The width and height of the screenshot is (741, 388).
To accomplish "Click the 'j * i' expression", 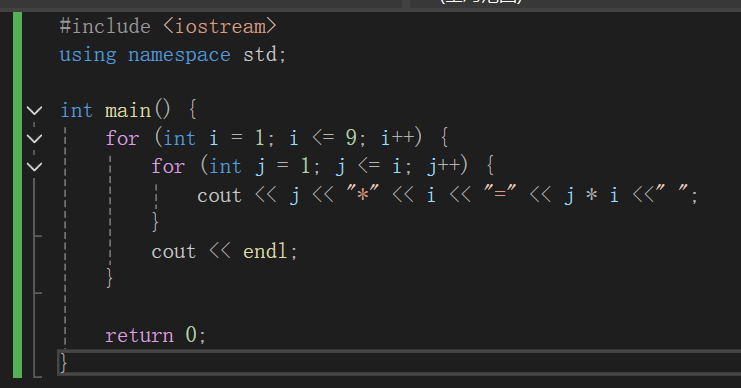I will click(x=591, y=195).
